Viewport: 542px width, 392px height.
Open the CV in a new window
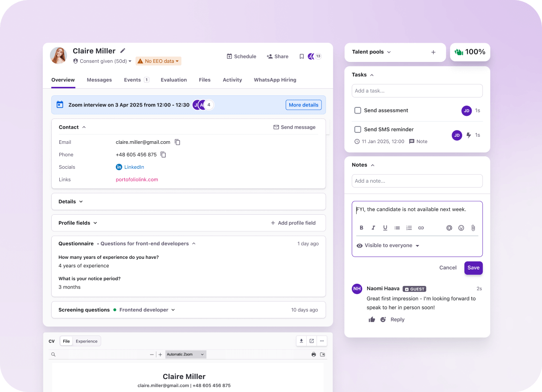click(312, 340)
